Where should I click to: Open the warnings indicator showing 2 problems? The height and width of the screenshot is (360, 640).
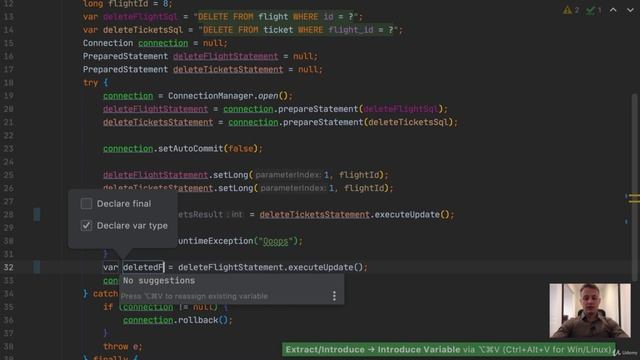571,10
